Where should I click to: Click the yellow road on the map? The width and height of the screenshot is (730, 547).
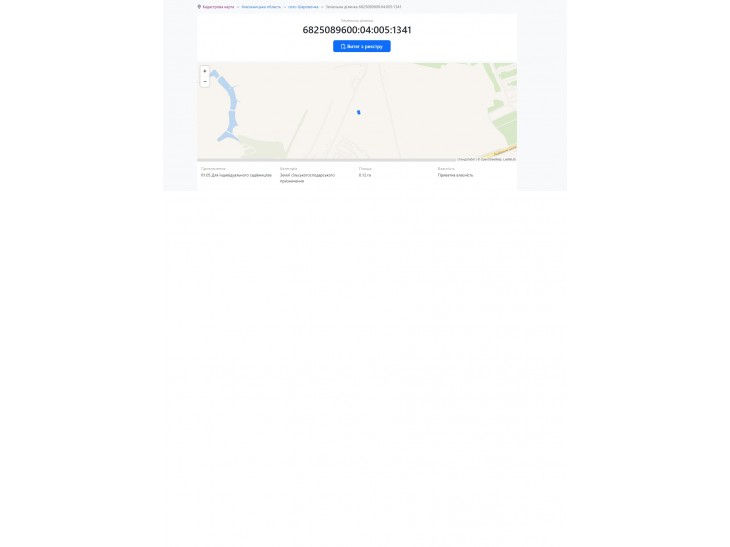(500, 151)
